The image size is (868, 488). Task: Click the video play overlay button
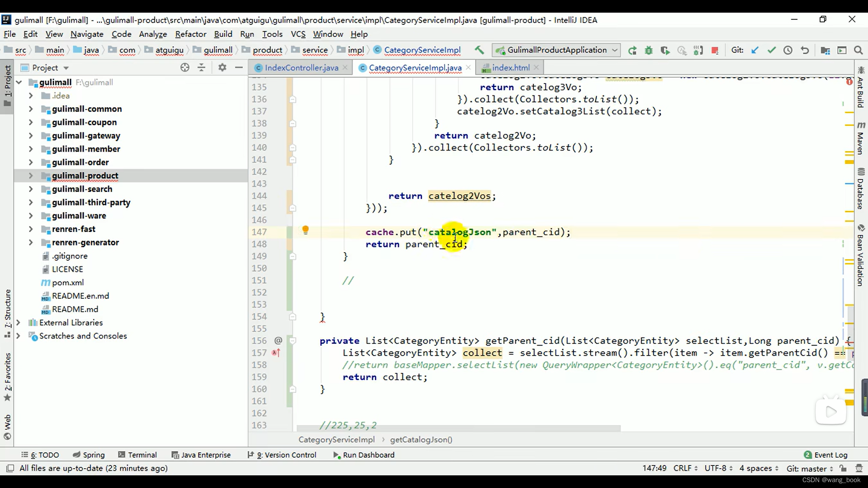click(x=831, y=411)
